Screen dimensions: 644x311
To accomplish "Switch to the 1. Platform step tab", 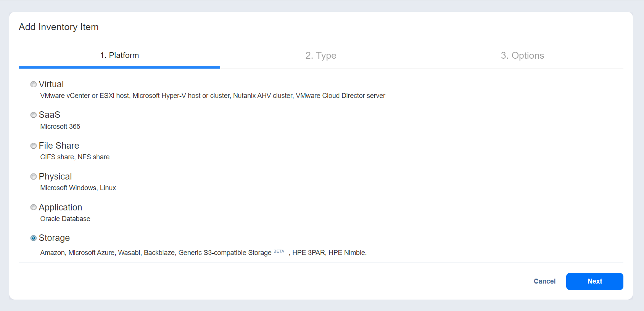I will 119,55.
